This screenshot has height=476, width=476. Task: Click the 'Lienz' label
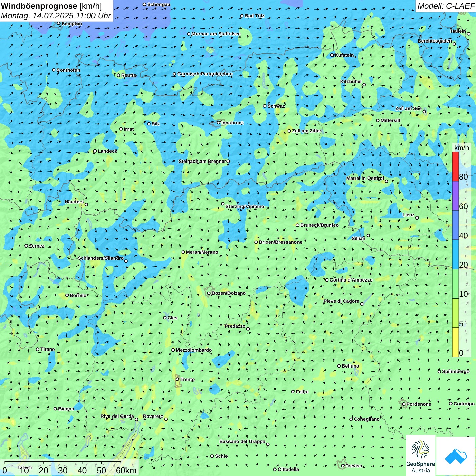click(x=408, y=215)
